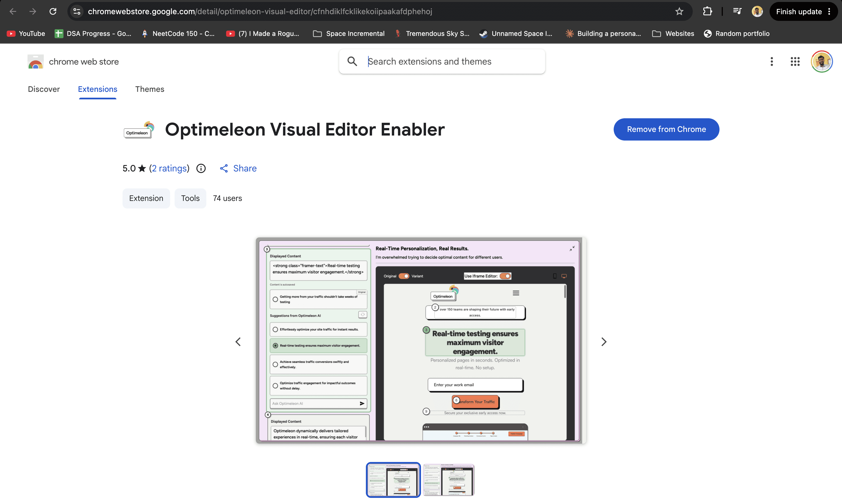This screenshot has height=504, width=842.
Task: Click the Optimeleon extension logo
Action: coord(139,129)
